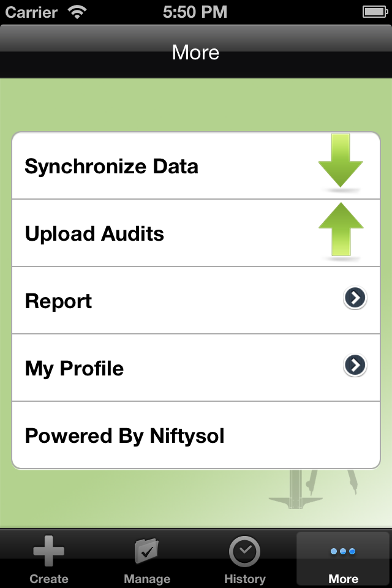This screenshot has height=588, width=392.
Task: Select the Manage folder checkmark icon
Action: click(x=146, y=551)
